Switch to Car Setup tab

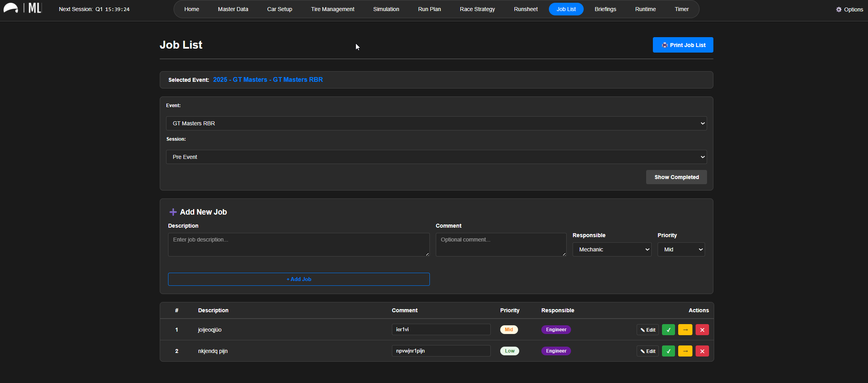coord(280,9)
